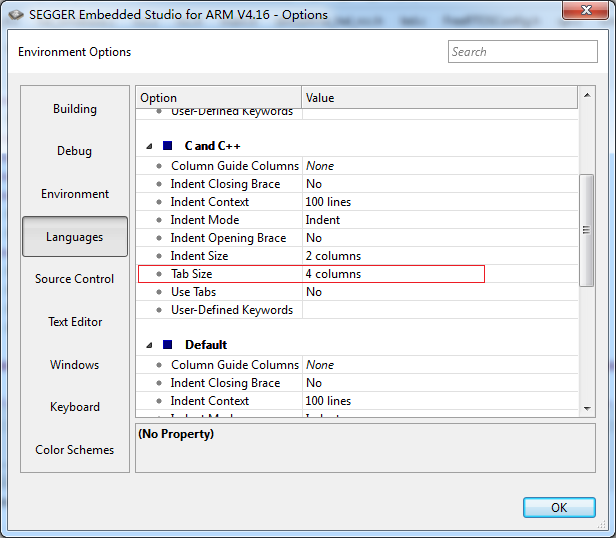Image resolution: width=616 pixels, height=538 pixels.
Task: Close the Options dialog window
Action: [x=586, y=10]
